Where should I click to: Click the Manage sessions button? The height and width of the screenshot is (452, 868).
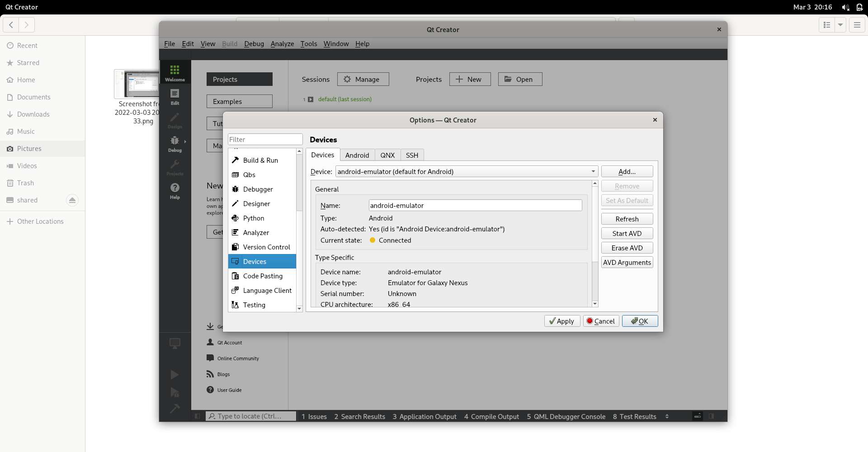(363, 79)
